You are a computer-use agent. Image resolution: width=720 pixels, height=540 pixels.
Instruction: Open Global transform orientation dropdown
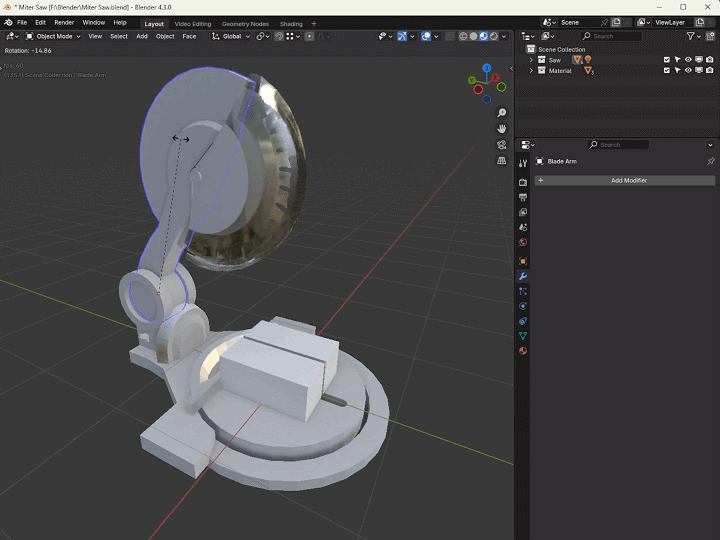[231, 36]
